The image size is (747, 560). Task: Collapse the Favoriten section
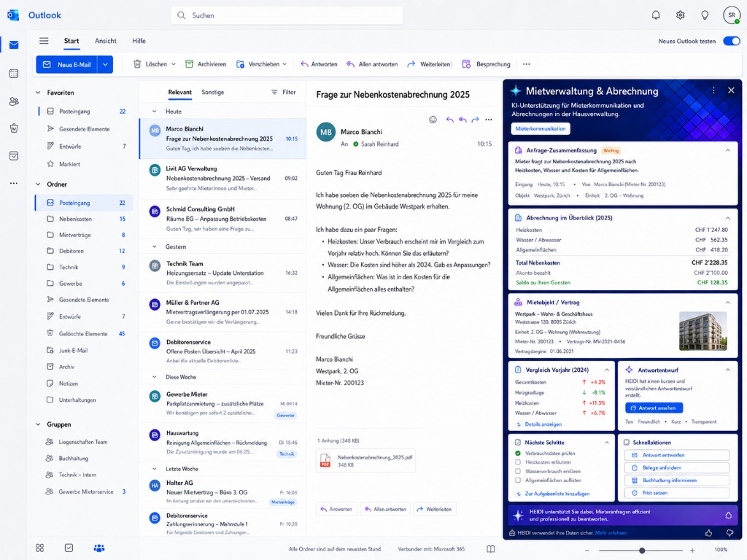pos(38,93)
